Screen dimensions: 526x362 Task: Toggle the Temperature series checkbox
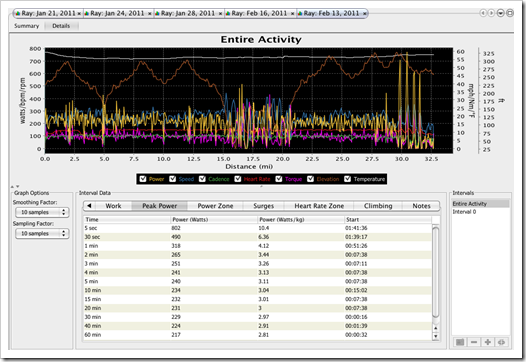348,179
